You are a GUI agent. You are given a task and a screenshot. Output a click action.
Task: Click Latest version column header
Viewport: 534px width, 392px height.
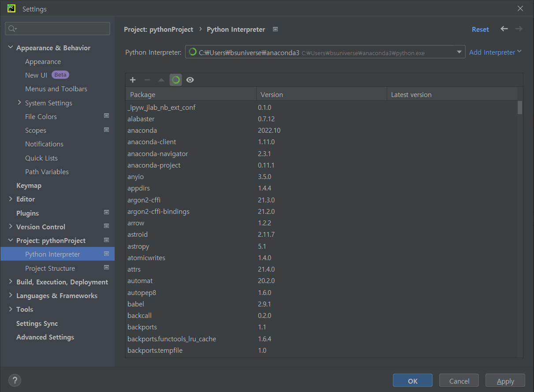click(x=452, y=94)
